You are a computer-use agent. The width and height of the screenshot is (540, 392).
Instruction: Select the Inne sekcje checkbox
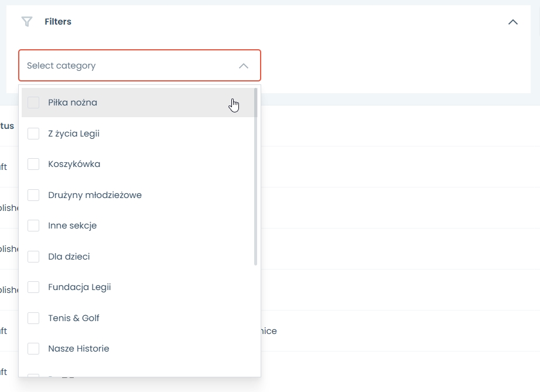[x=33, y=226]
